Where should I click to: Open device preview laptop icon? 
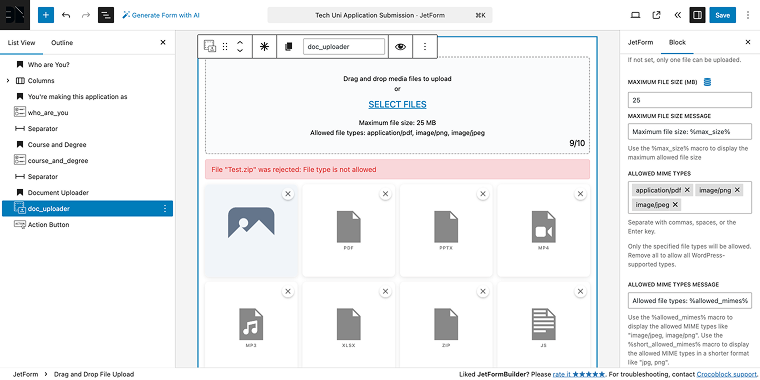[x=635, y=15]
